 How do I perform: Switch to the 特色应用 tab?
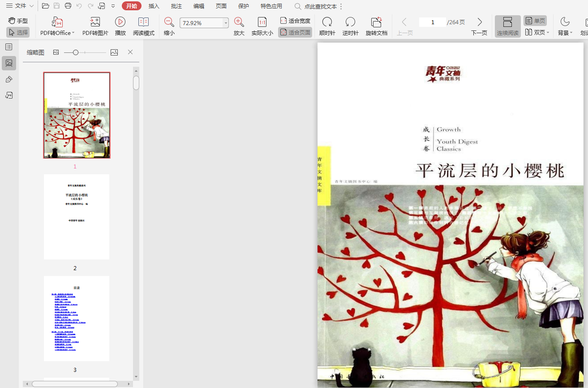[271, 6]
